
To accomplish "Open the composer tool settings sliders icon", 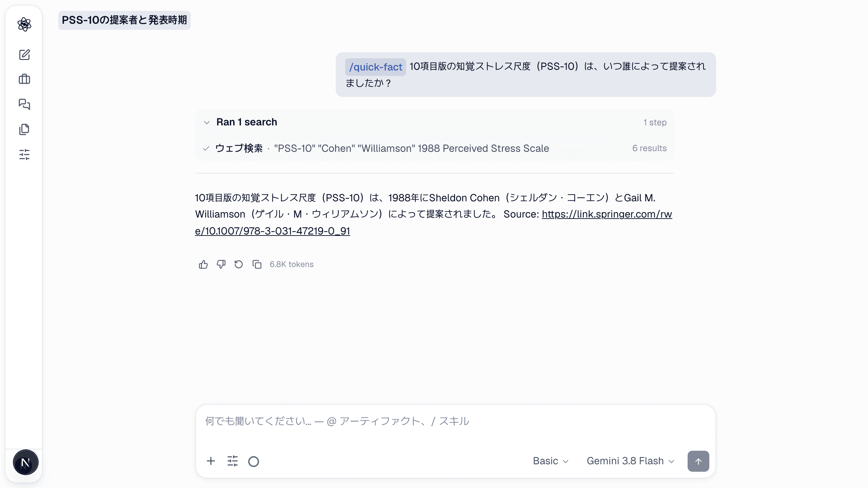I will pos(233,461).
